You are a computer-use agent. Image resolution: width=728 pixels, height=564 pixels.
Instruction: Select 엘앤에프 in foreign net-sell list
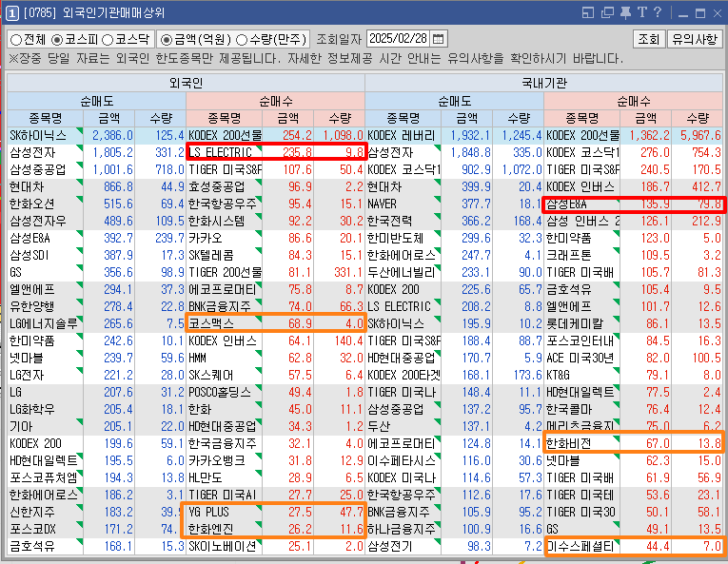pos(31,290)
